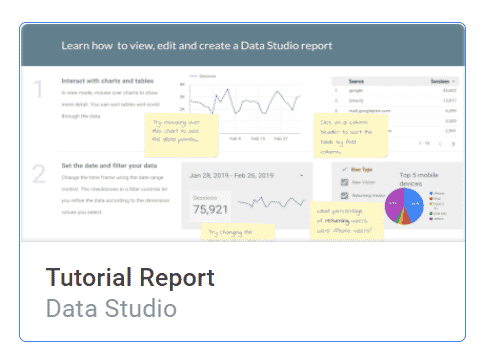Toggle the Returning Visitor checkbox

tap(344, 196)
